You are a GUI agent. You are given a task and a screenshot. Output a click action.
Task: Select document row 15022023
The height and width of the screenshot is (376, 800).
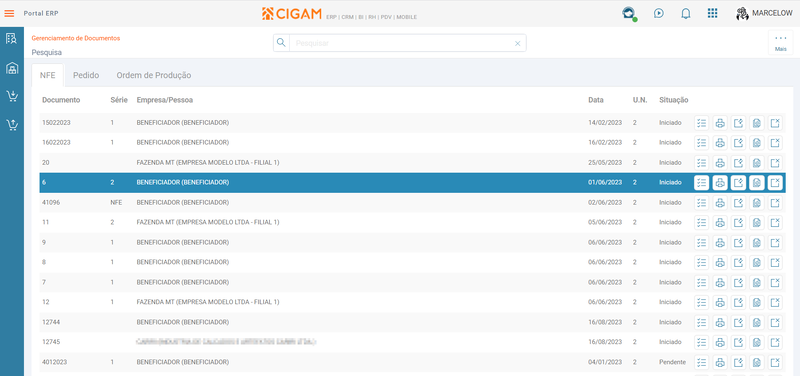pos(412,123)
